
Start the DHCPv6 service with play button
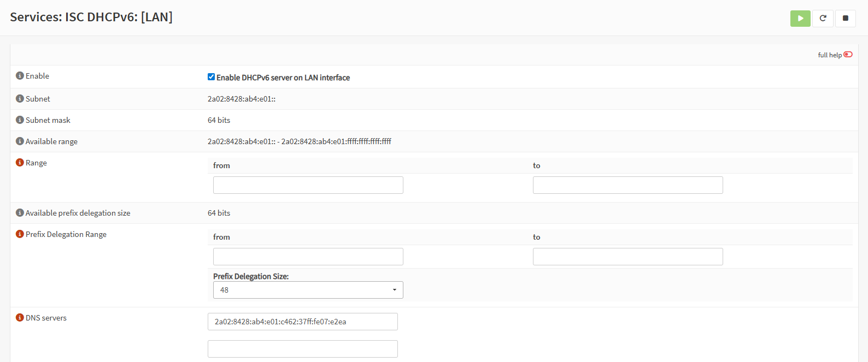[x=800, y=18]
